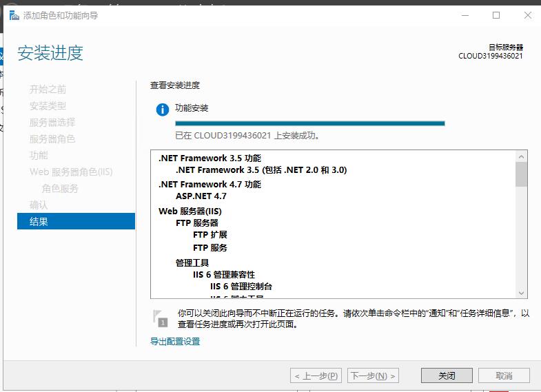Click the scroll down arrow in results list

[x=521, y=293]
